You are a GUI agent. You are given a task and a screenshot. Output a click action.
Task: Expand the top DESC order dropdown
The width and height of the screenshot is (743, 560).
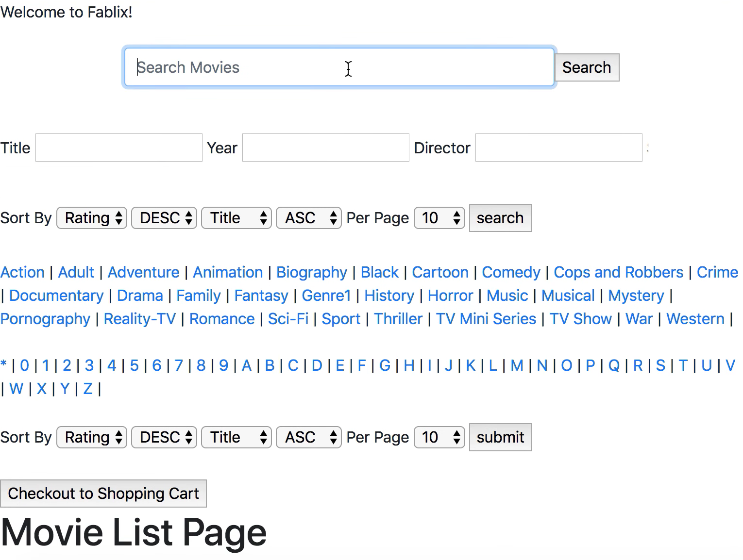[164, 218]
